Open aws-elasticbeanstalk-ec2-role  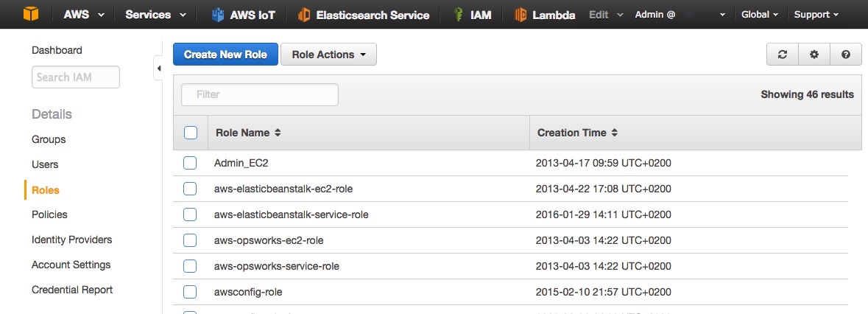[x=283, y=189]
